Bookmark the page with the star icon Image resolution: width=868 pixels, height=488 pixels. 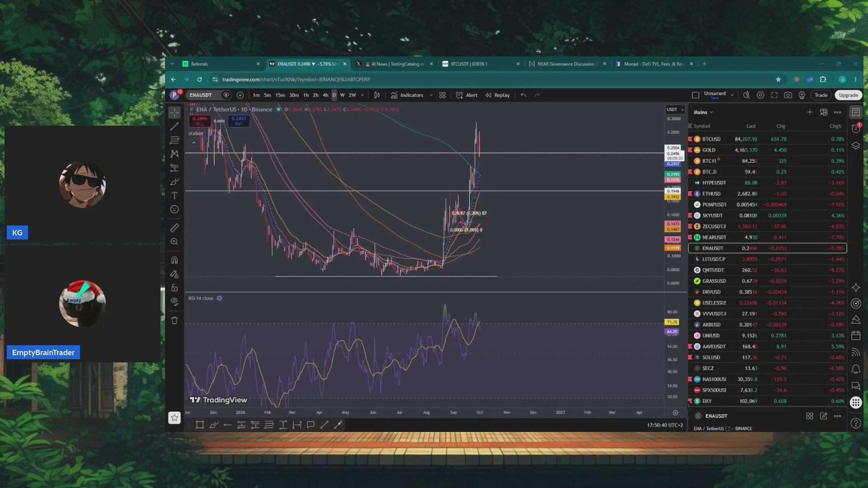point(778,79)
